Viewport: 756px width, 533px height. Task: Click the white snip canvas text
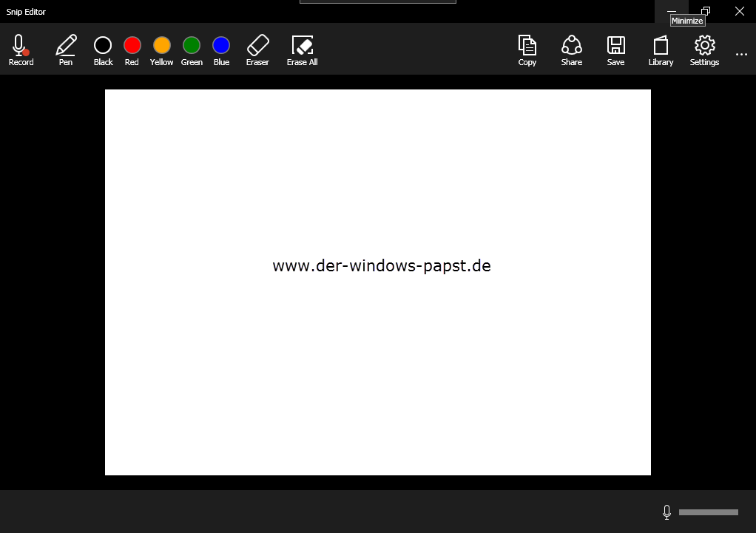coord(381,266)
